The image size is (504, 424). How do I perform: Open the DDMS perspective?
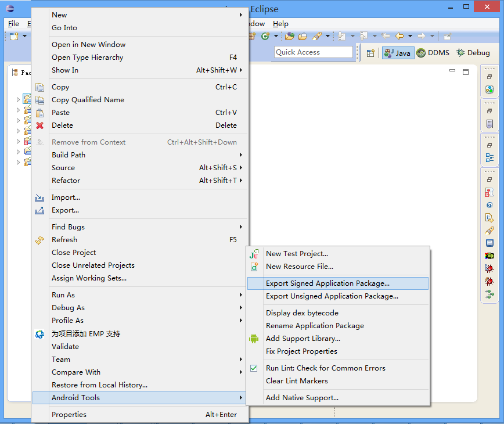(433, 53)
